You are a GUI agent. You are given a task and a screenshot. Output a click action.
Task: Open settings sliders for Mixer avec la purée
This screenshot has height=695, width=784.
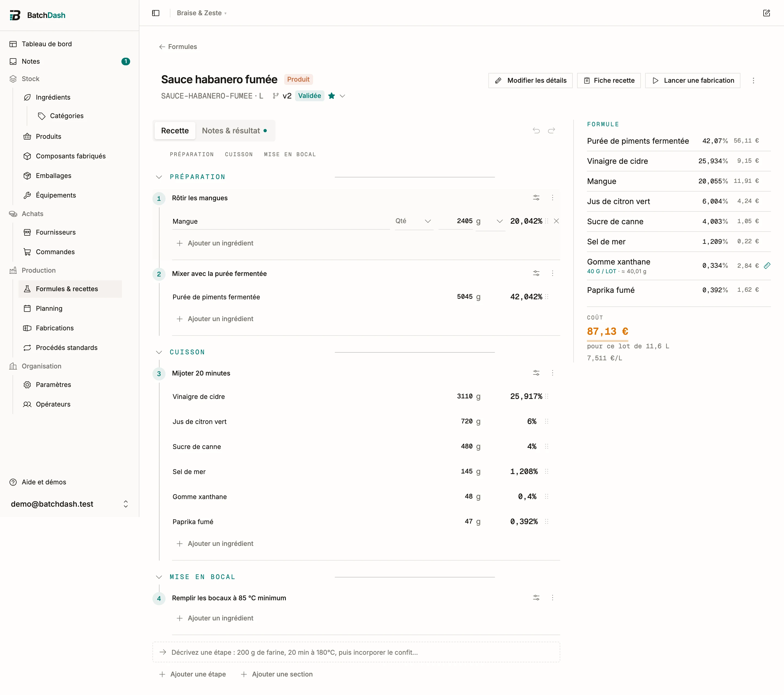[536, 273]
